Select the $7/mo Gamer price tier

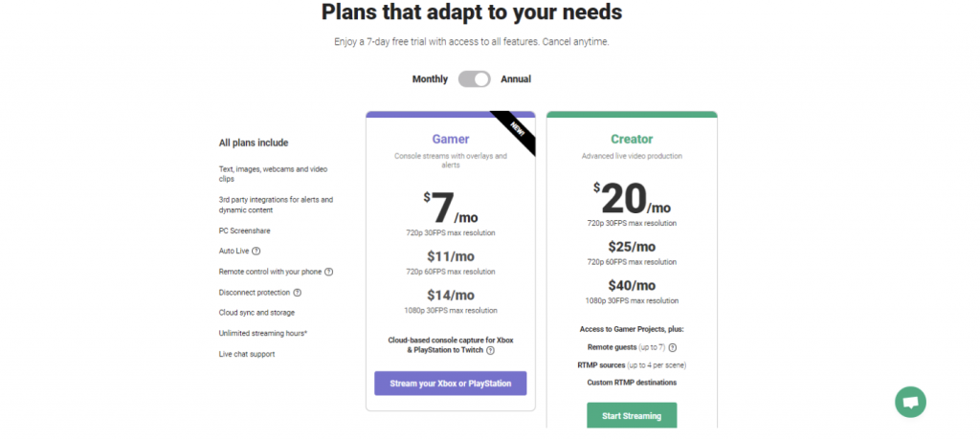pyautogui.click(x=450, y=207)
